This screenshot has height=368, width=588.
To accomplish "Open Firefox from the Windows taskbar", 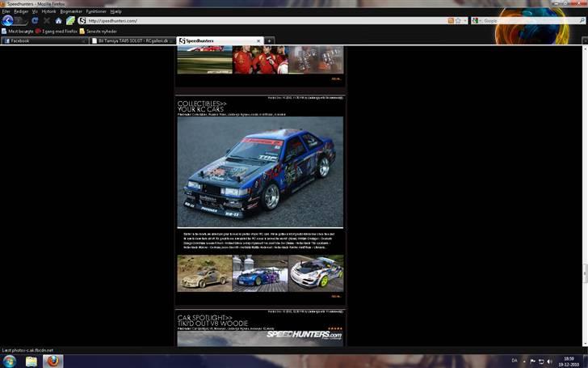I will (53, 361).
